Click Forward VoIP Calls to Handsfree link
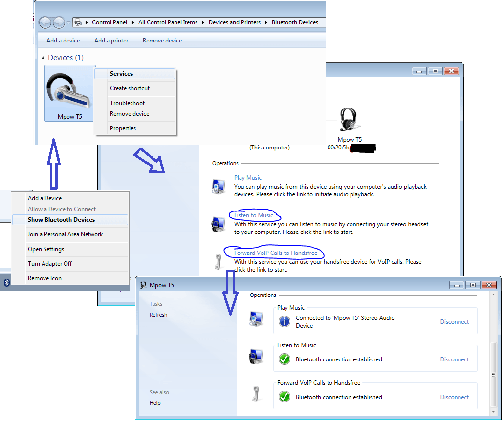 [x=276, y=253]
